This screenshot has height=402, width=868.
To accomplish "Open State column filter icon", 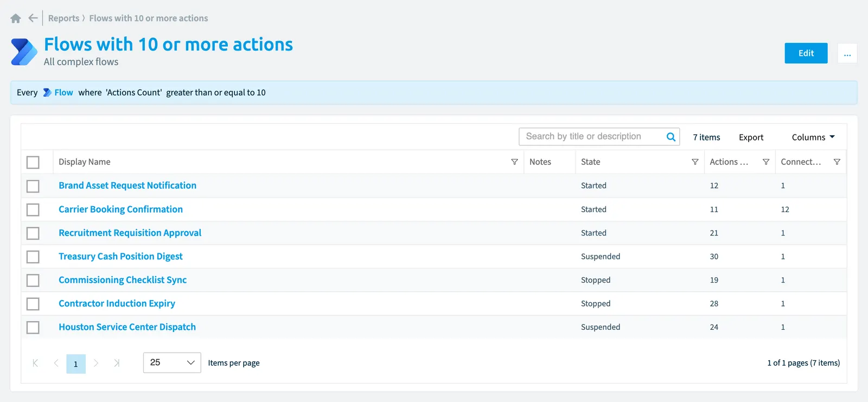I will pyautogui.click(x=695, y=162).
